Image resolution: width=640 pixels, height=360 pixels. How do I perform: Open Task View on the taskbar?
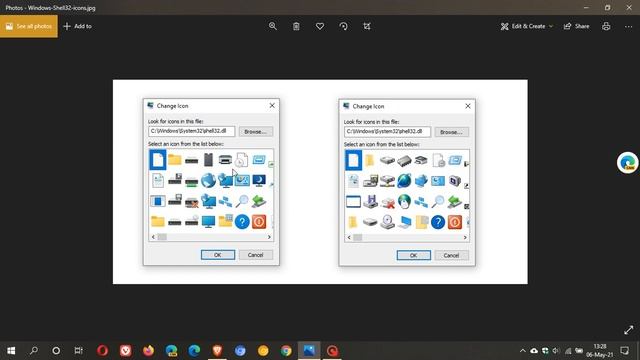point(78,351)
